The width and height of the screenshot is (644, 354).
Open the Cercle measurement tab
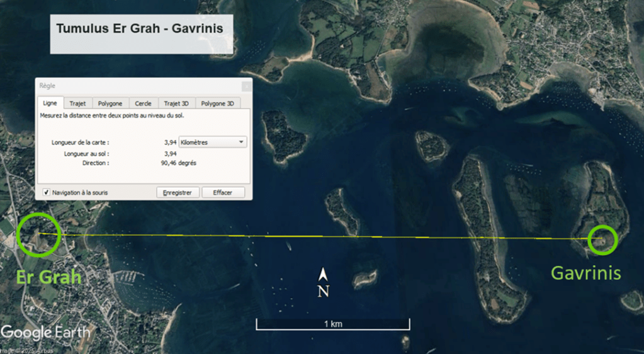tap(143, 103)
